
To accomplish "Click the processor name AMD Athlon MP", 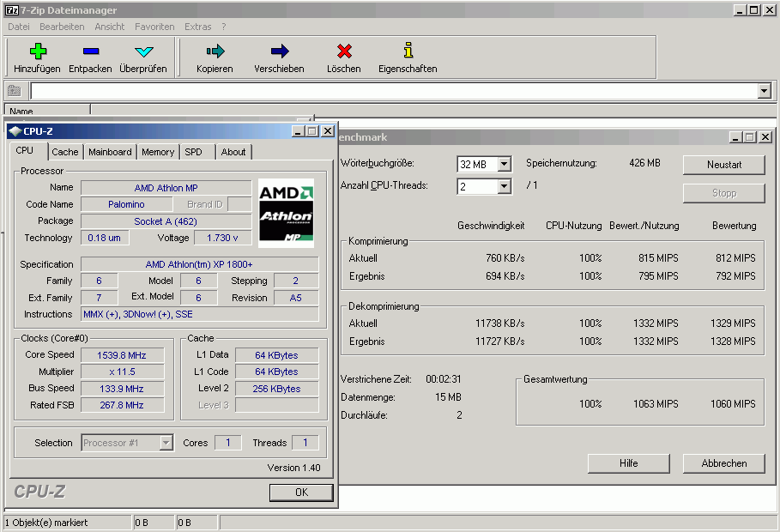I will click(x=166, y=188).
